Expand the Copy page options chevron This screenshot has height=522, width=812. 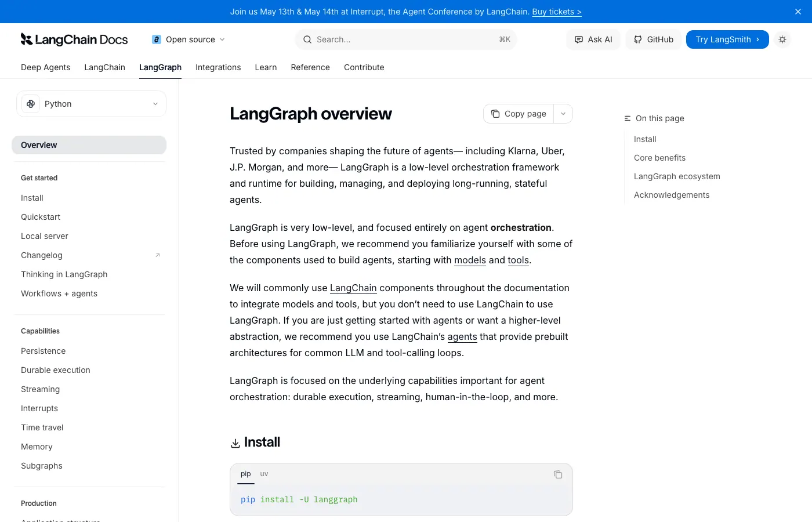click(563, 114)
